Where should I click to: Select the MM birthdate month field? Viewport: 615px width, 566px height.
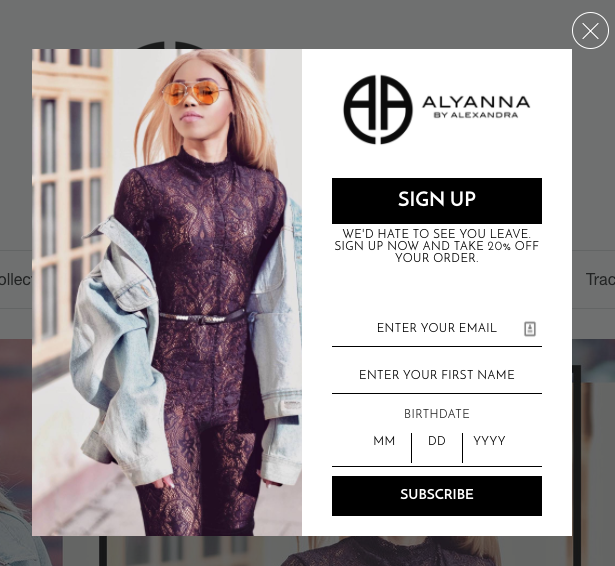(x=384, y=441)
